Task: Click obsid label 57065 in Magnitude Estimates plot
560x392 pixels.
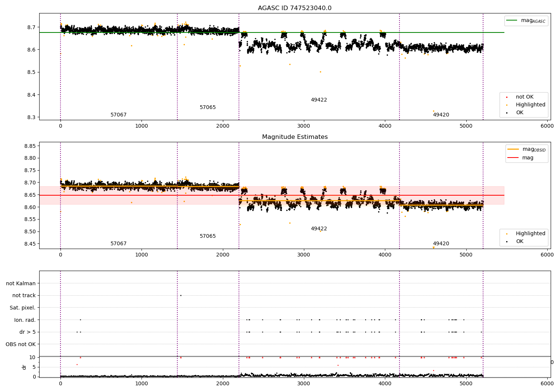Action: pos(208,236)
